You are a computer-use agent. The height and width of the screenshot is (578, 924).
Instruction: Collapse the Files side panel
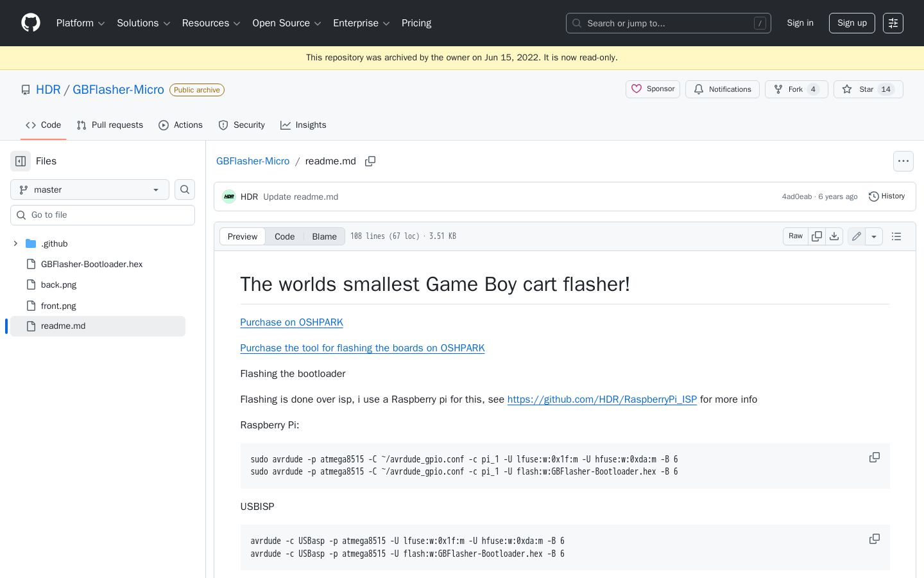pos(21,161)
